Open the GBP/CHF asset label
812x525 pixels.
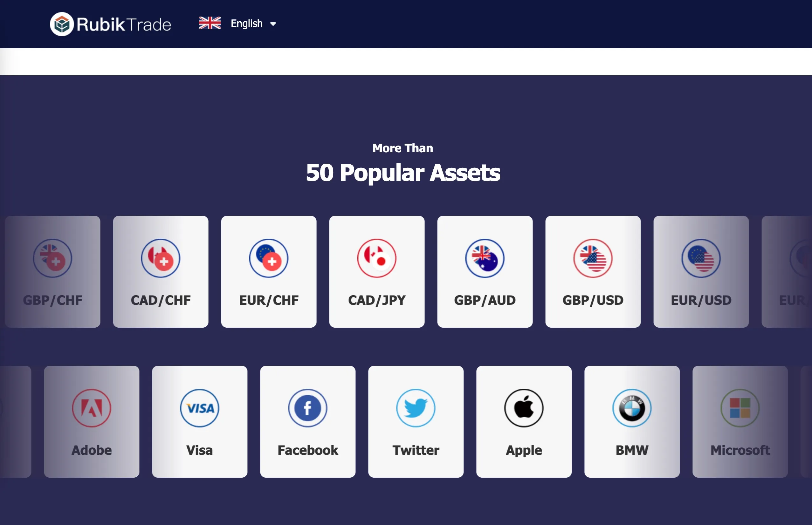52,300
